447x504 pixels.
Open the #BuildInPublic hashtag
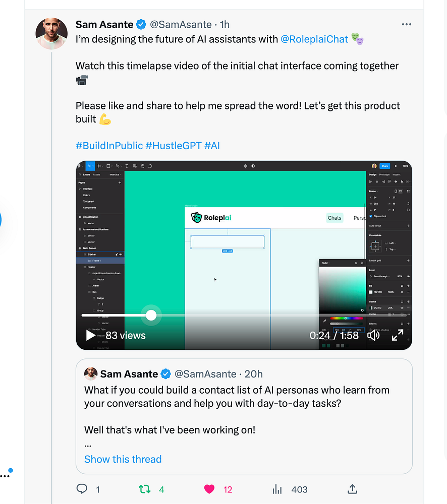pyautogui.click(x=109, y=146)
